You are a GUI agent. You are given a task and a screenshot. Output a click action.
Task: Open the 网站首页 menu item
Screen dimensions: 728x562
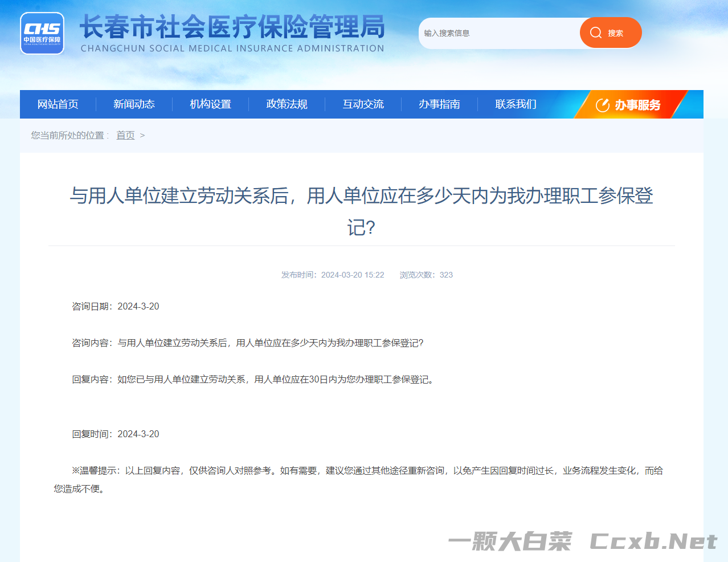coord(58,104)
